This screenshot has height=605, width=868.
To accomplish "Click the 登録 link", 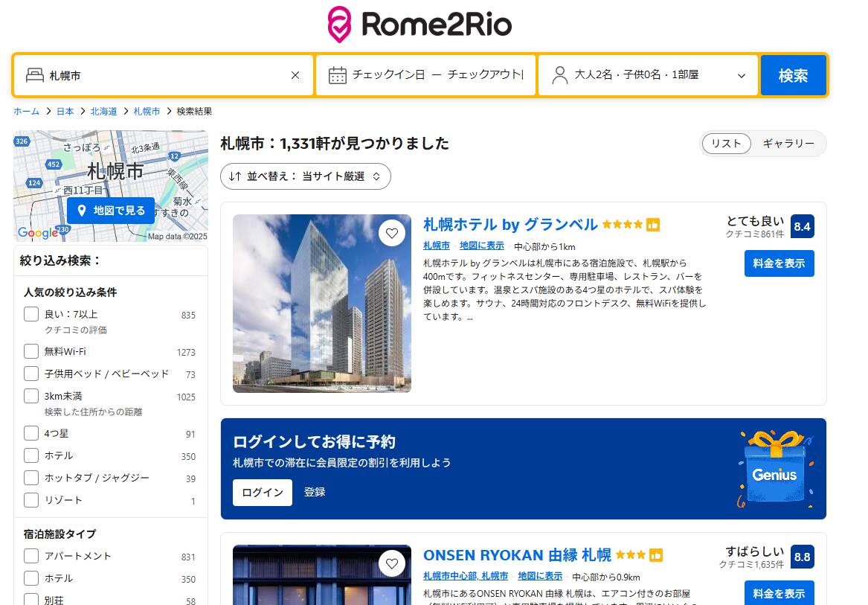I will [315, 492].
